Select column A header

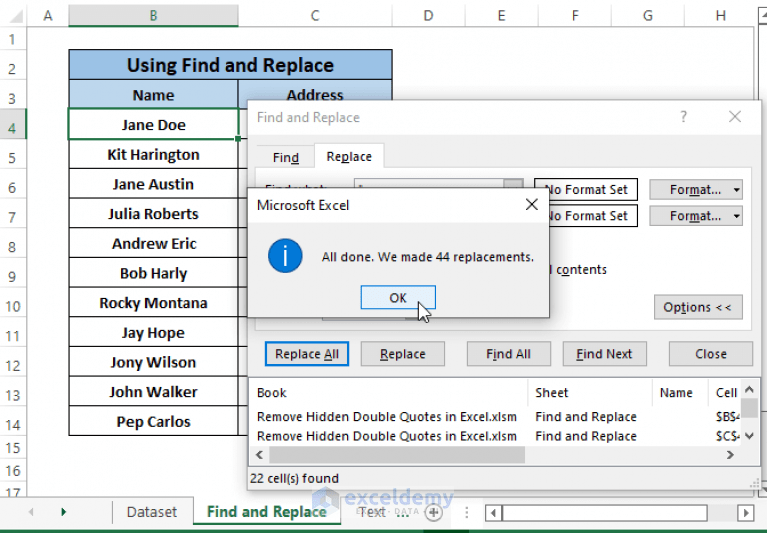[47, 16]
